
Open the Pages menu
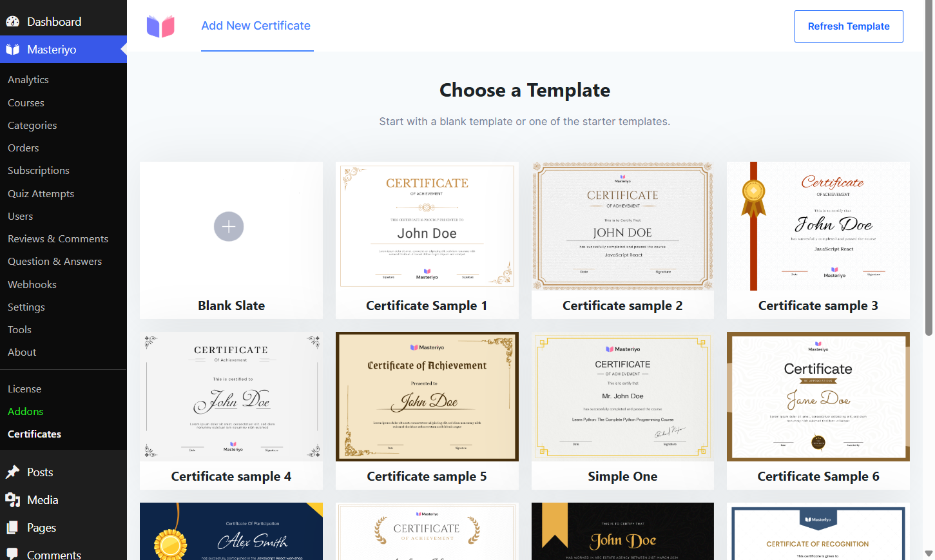click(x=41, y=527)
